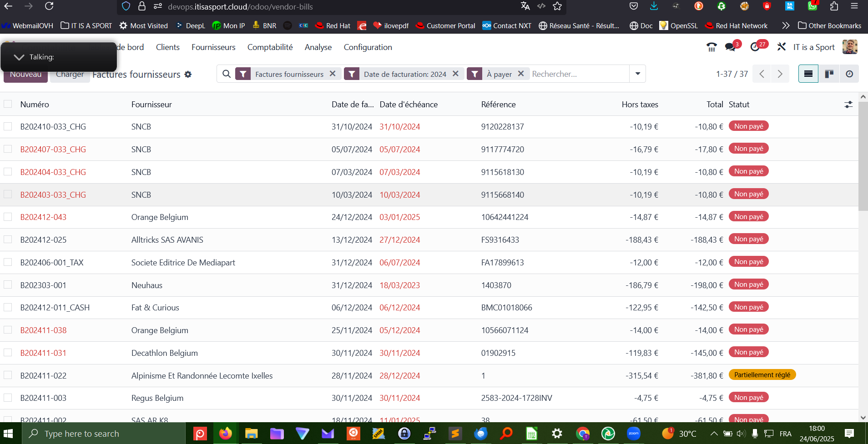This screenshot has width=868, height=444.
Task: Open the Fournisseurs menu
Action: 213,47
